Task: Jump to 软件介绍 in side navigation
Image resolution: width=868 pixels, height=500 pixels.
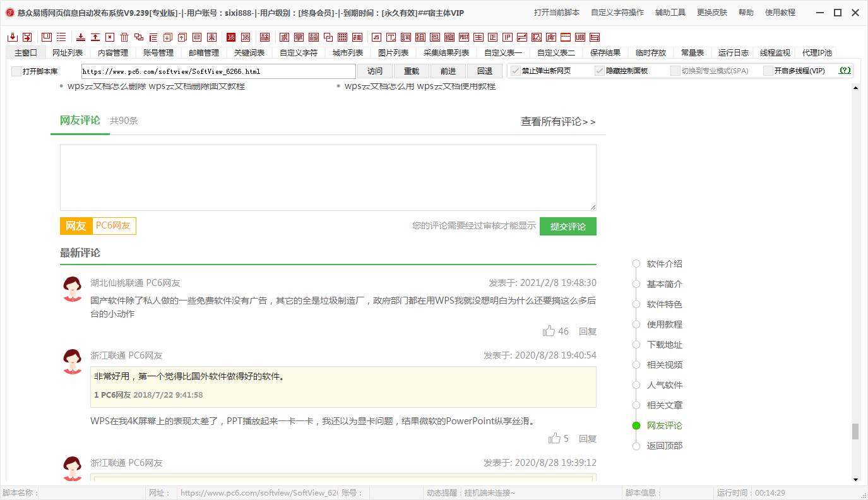Action: tap(665, 264)
